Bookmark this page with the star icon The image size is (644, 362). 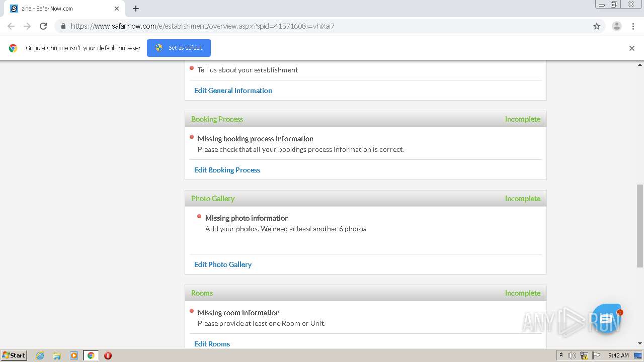[597, 26]
